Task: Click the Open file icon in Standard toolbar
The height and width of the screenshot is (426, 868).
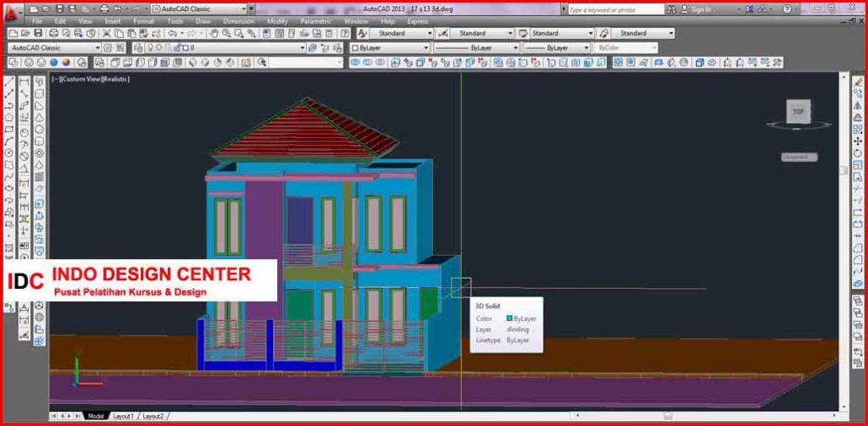Action: click(26, 33)
